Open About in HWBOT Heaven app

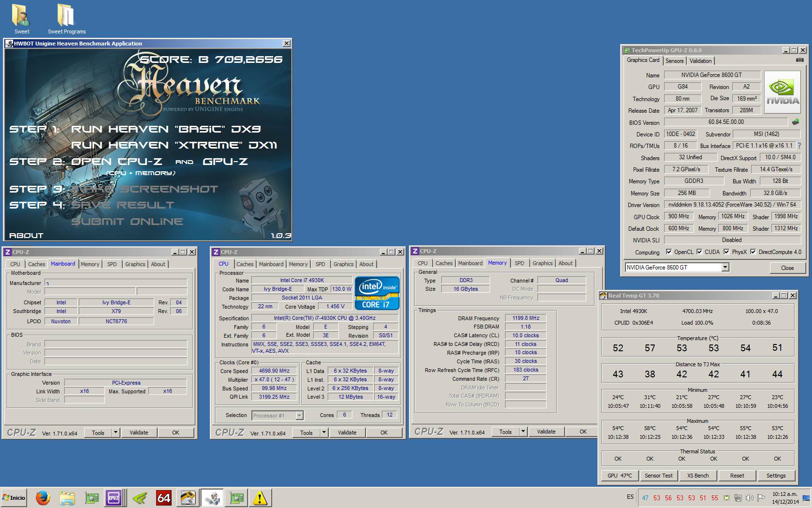[x=26, y=236]
